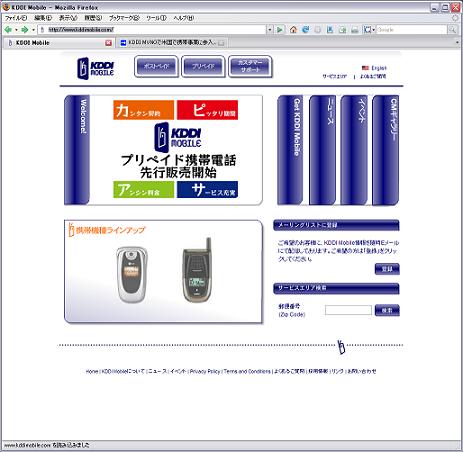Select the silver flip phone image
Image resolution: width=463 pixels, height=452 pixels.
(132, 275)
